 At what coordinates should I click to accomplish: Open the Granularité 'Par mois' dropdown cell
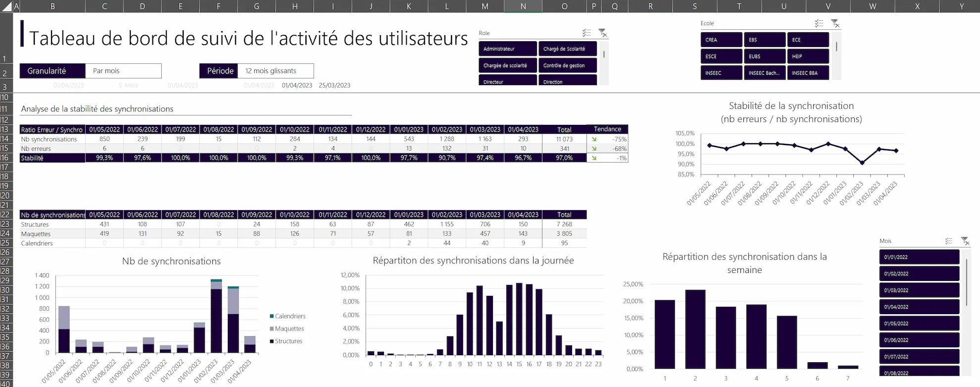pyautogui.click(x=123, y=71)
